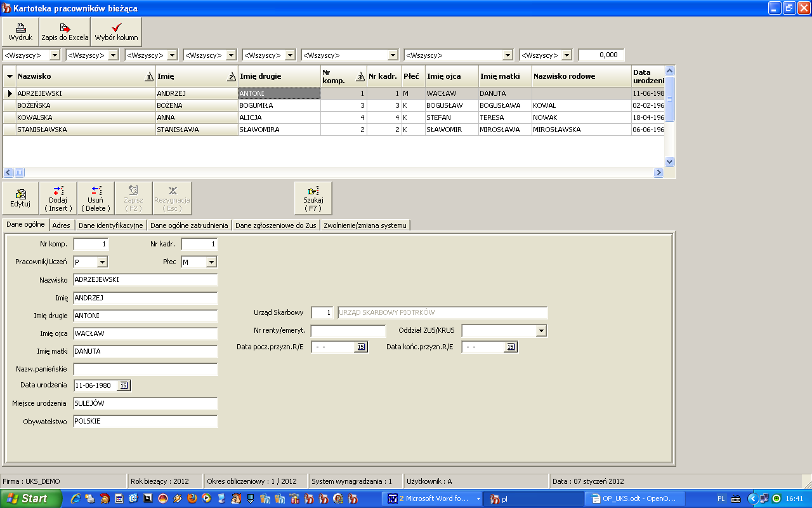This screenshot has width=812, height=508.
Task: Switch to Microsoft Word taskbar group
Action: pyautogui.click(x=433, y=499)
